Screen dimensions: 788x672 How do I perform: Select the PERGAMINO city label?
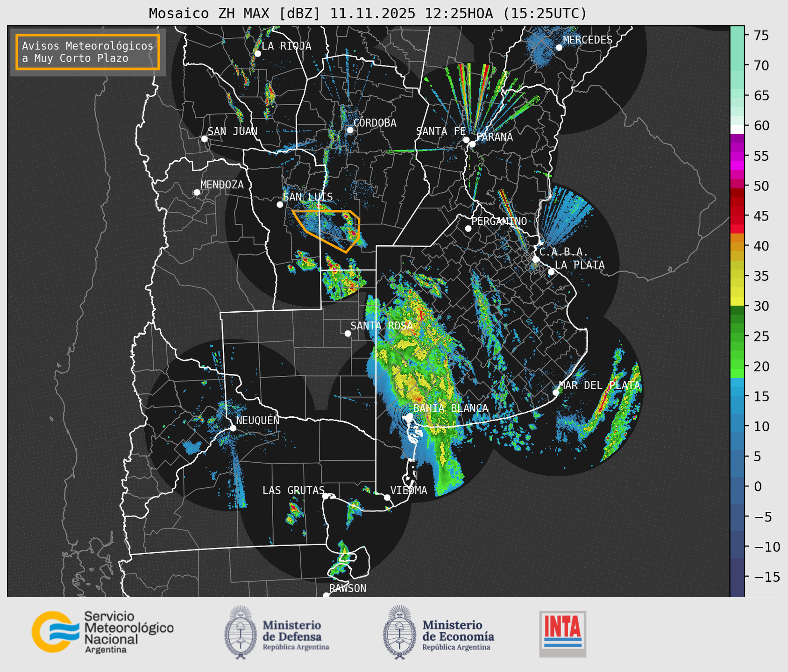(x=499, y=221)
